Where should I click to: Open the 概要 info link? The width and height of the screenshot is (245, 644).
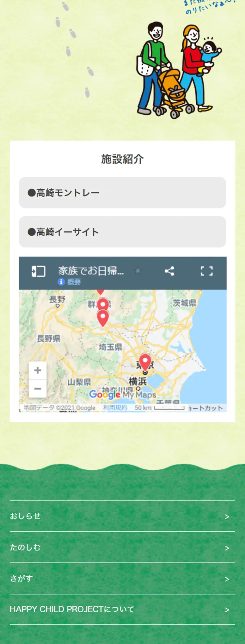(69, 282)
